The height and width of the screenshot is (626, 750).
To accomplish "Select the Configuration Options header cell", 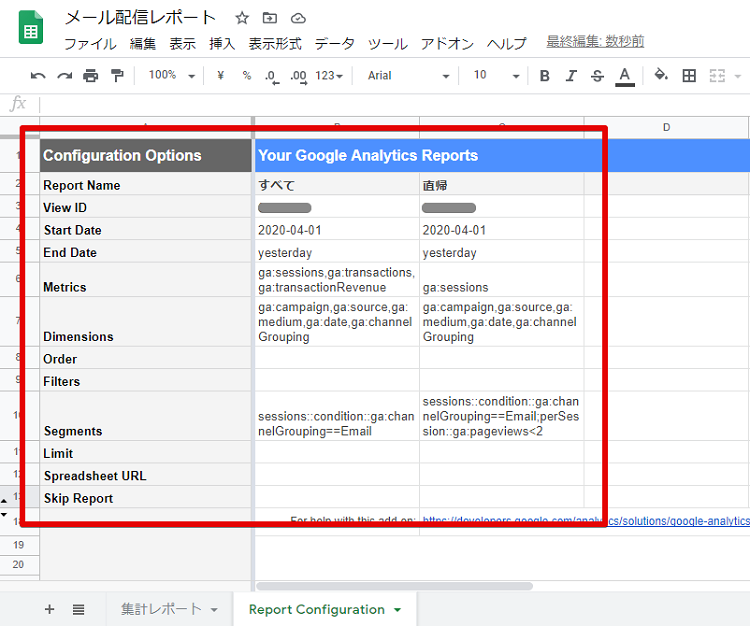I will tap(145, 155).
